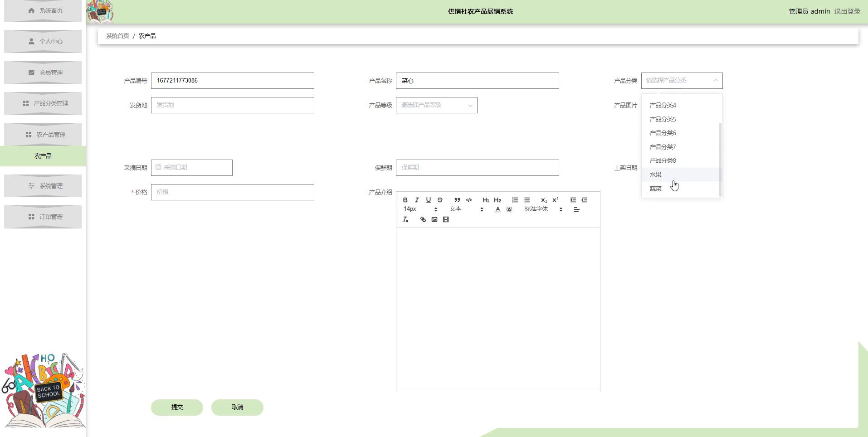Viewport: 868px width, 437px height.
Task: Go to 个人中心 in sidebar
Action: tap(43, 41)
